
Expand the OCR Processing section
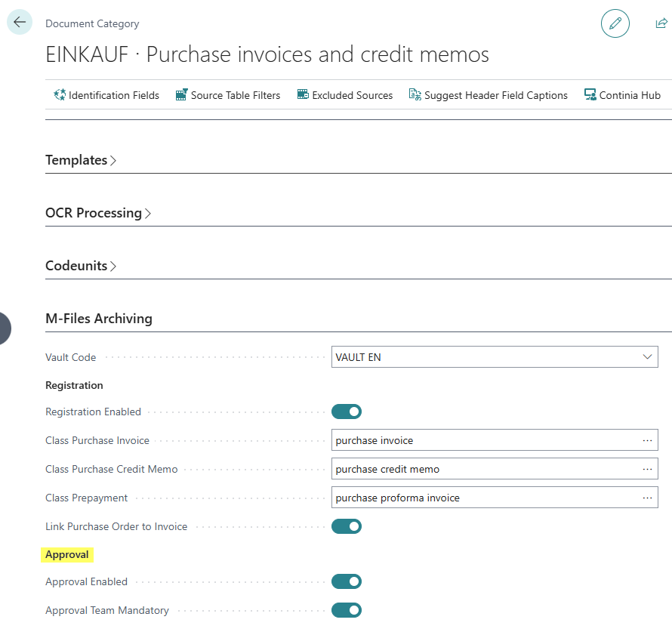coord(98,213)
